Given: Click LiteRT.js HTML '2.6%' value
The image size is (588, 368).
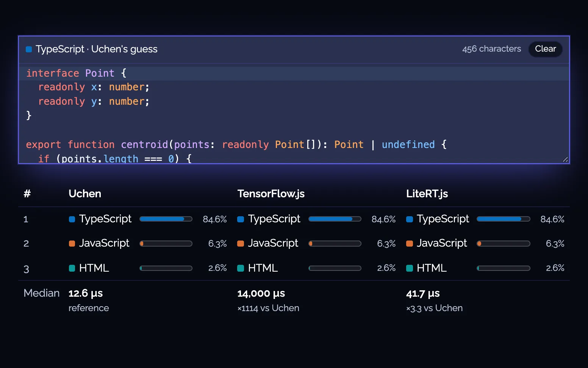Looking at the screenshot, I should (555, 268).
